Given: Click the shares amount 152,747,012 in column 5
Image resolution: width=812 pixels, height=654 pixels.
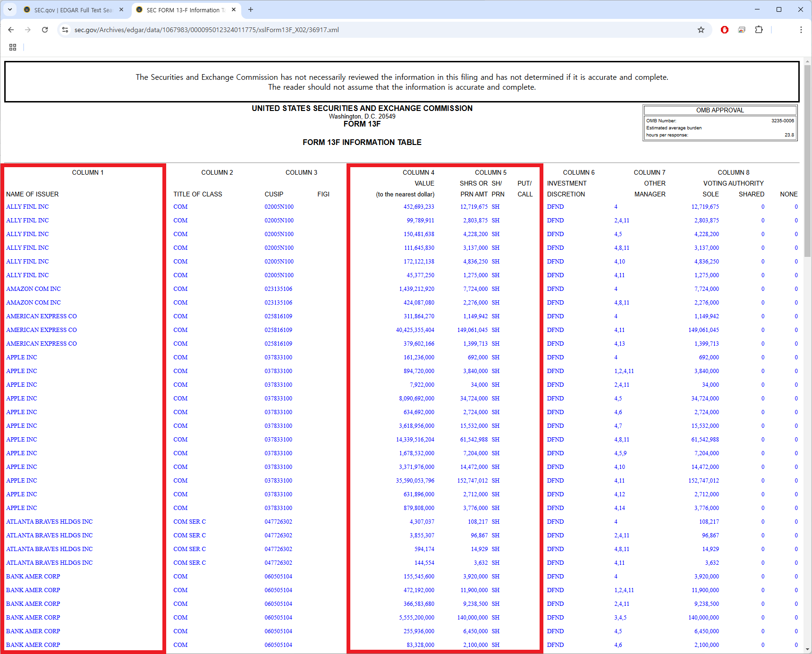Looking at the screenshot, I should tap(473, 481).
